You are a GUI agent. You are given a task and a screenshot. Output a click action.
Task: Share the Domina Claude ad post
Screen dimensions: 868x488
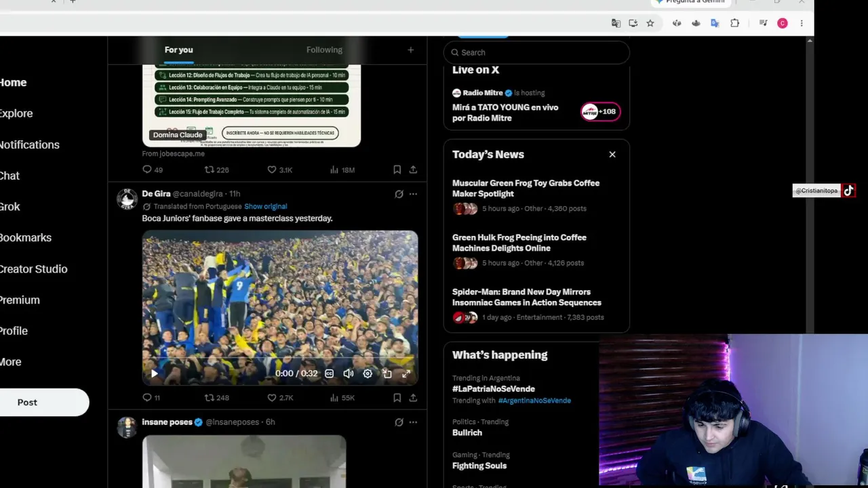[413, 169]
